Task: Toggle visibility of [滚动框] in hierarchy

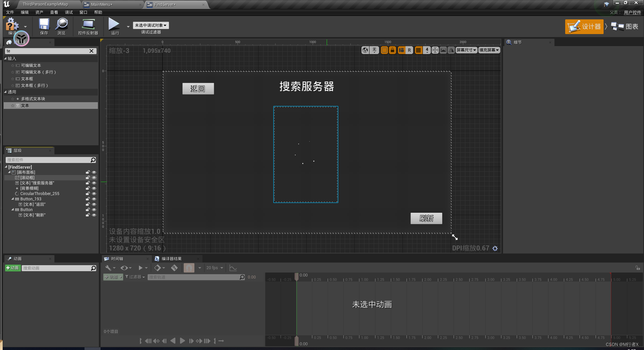Action: tap(94, 178)
